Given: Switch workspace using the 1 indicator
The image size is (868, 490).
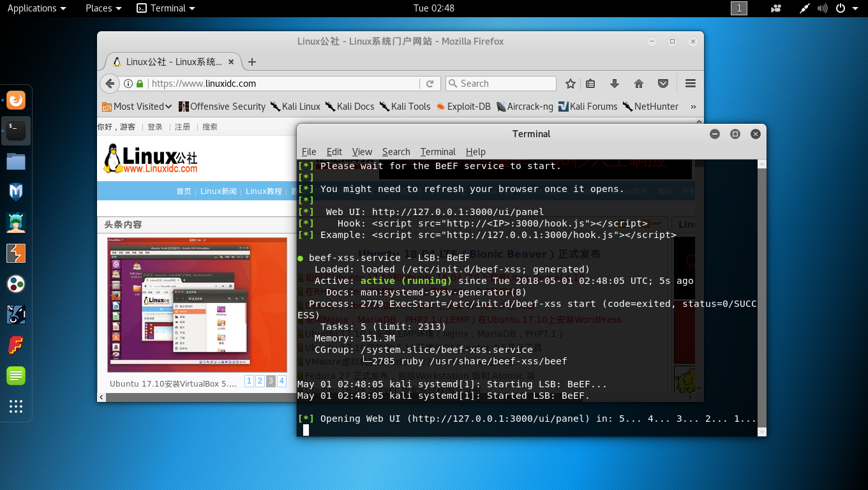Looking at the screenshot, I should point(739,8).
